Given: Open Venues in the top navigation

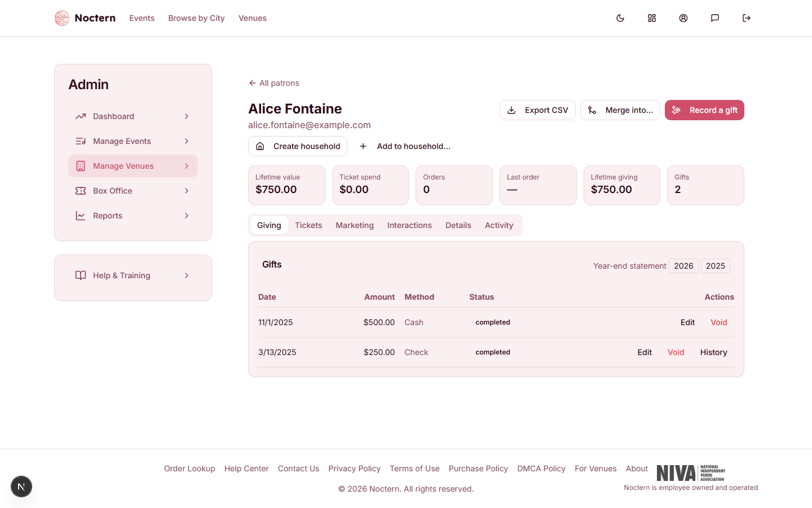Looking at the screenshot, I should pyautogui.click(x=253, y=18).
